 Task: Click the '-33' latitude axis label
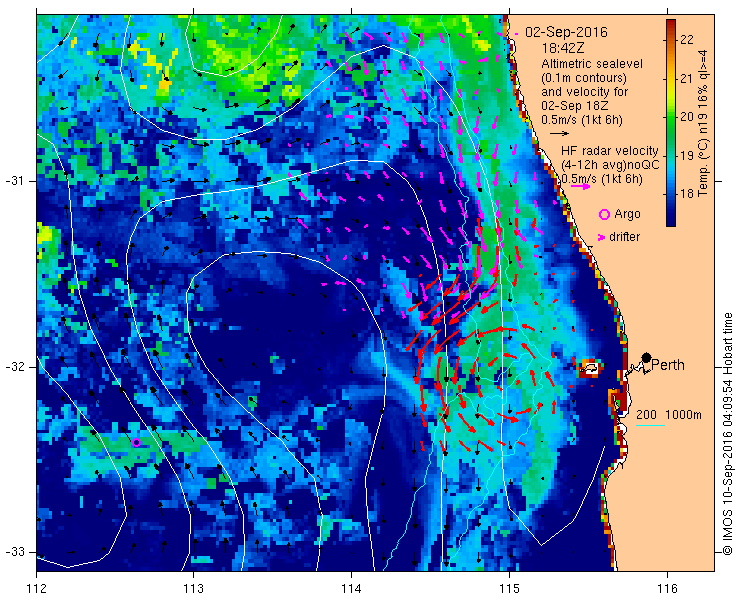[x=14, y=552]
